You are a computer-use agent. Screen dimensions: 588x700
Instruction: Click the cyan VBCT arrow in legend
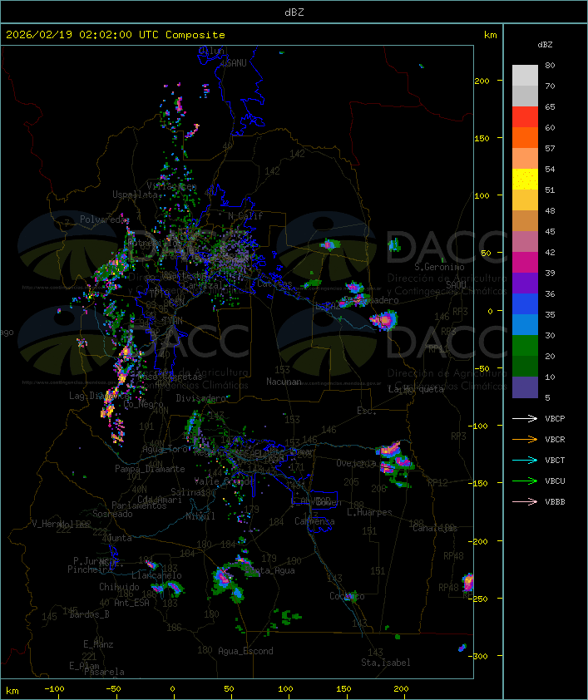point(525,461)
